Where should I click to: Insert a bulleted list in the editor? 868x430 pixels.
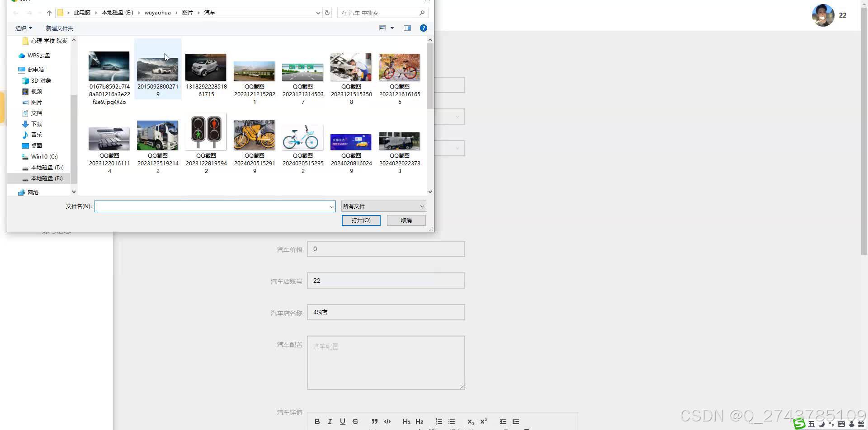[452, 421]
